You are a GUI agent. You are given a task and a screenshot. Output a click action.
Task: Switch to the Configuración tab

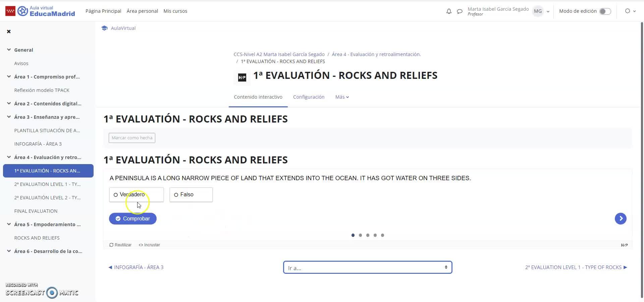309,97
